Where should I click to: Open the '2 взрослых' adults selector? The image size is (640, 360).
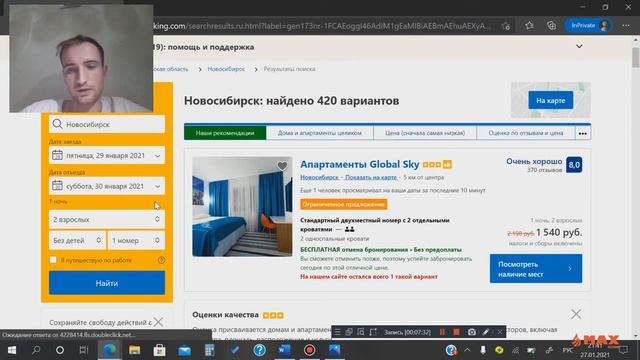[107, 219]
